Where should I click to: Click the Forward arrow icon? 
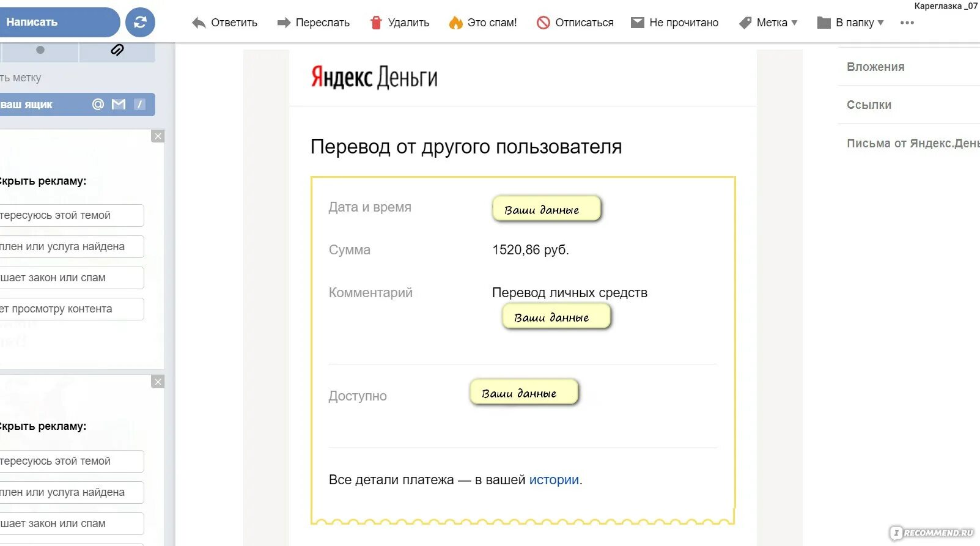[x=284, y=23]
